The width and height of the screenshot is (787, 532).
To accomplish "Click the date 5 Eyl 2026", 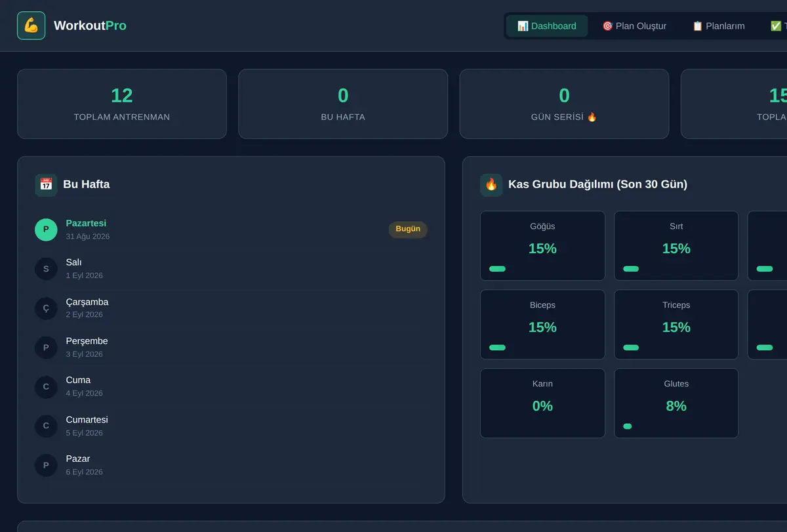I will (85, 433).
